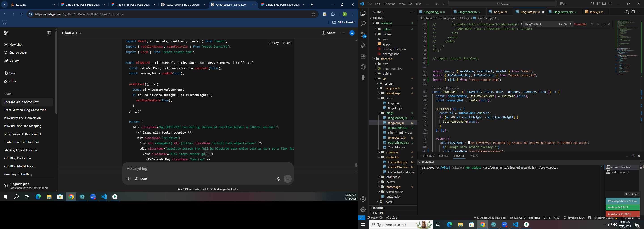Copy the code block in ChatGPT
The width and height of the screenshot is (644, 229).
point(274,43)
